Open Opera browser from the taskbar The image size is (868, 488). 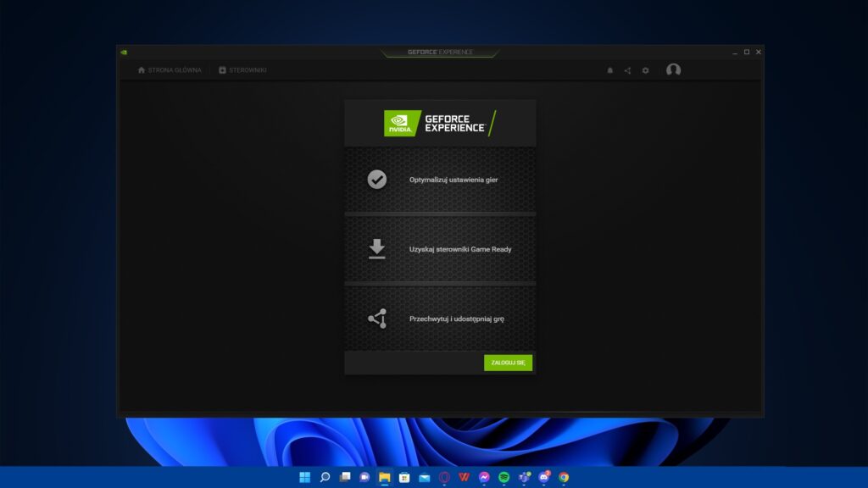[444, 477]
